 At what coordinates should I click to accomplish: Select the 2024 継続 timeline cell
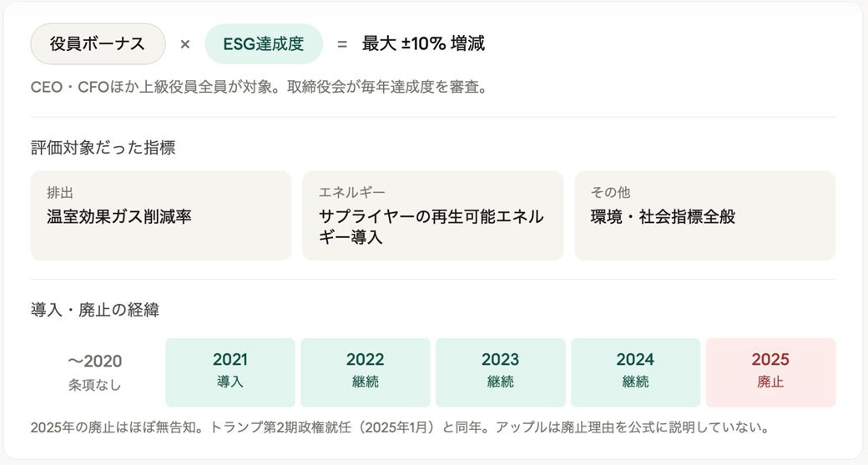[635, 372]
